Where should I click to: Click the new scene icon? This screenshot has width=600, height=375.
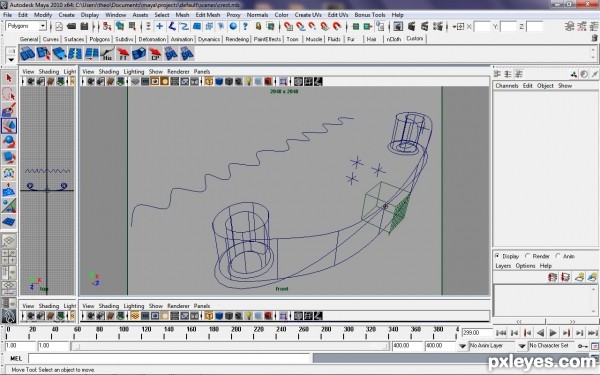point(59,26)
